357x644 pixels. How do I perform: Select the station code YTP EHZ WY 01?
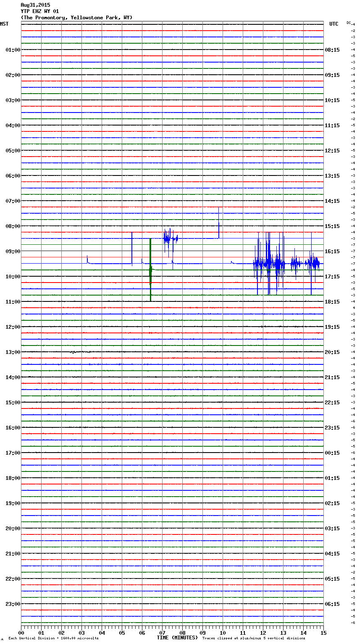40,11
